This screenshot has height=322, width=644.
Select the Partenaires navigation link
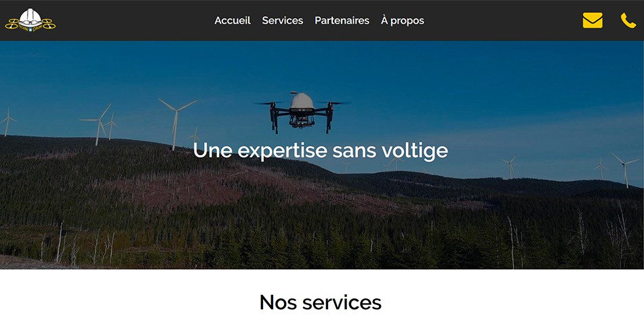tap(342, 20)
